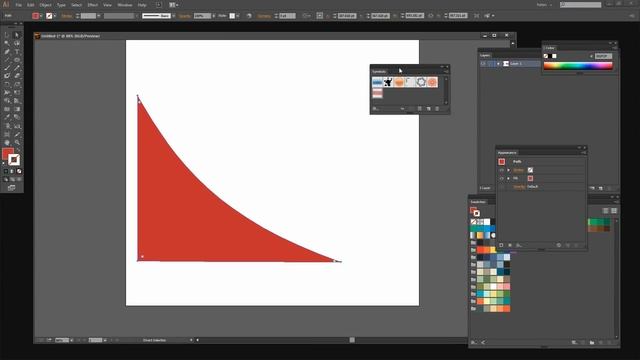Click the Layers panel tab
Image resolution: width=640 pixels, height=360 pixels.
pos(485,56)
